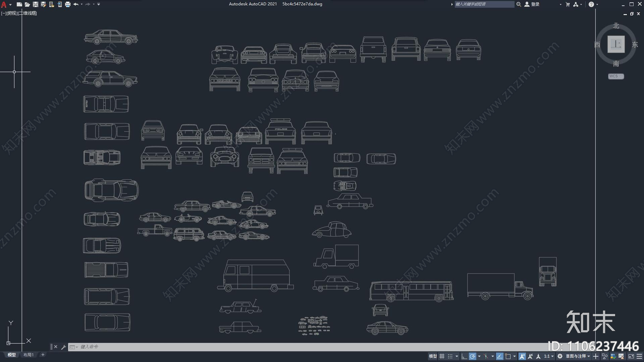Click the search magnifier icon
The image size is (644, 362).
[x=519, y=4]
